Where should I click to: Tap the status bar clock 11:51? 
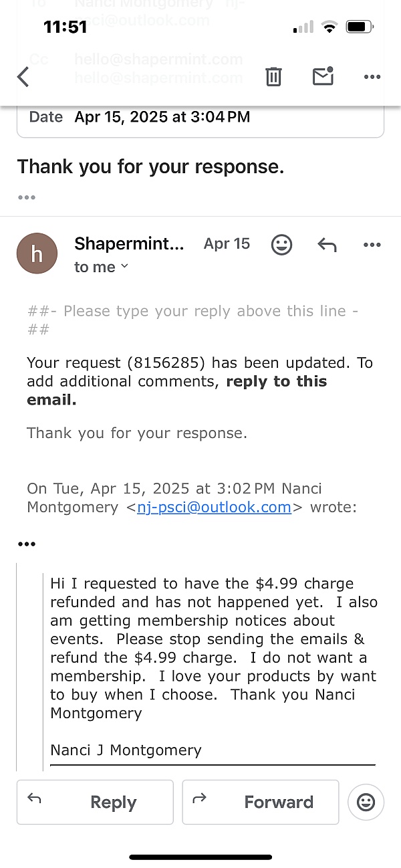65,27
